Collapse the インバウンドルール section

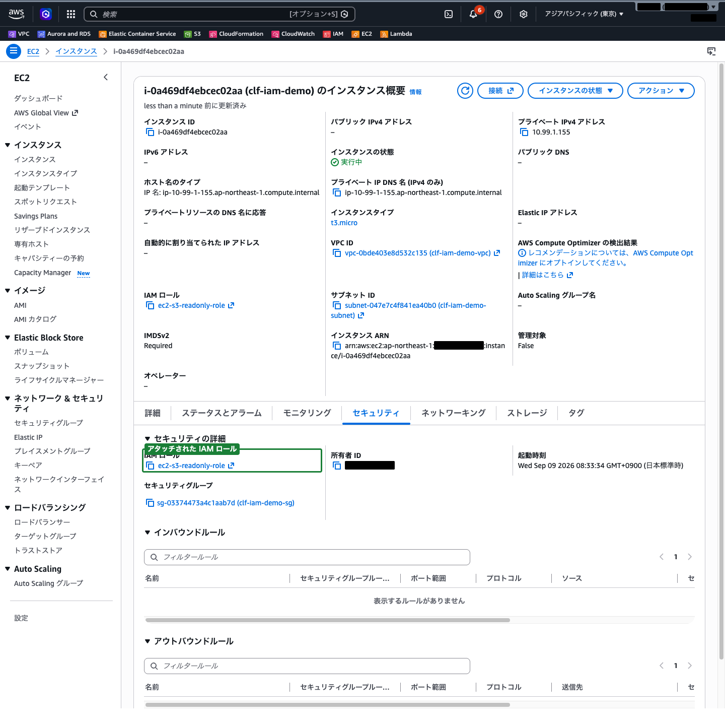(x=148, y=533)
